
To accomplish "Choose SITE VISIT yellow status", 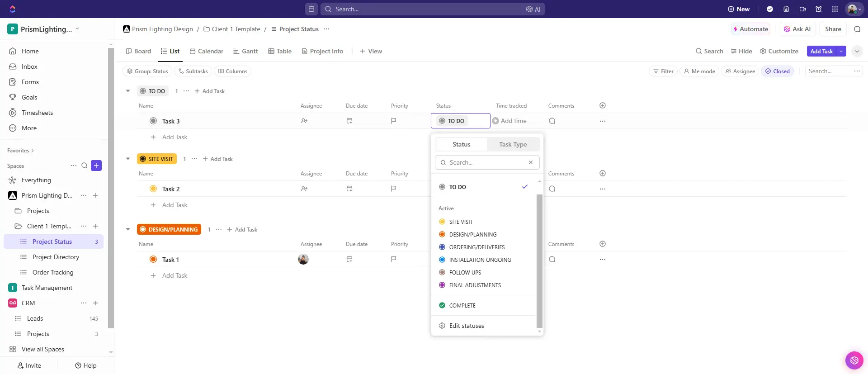I will [484, 222].
